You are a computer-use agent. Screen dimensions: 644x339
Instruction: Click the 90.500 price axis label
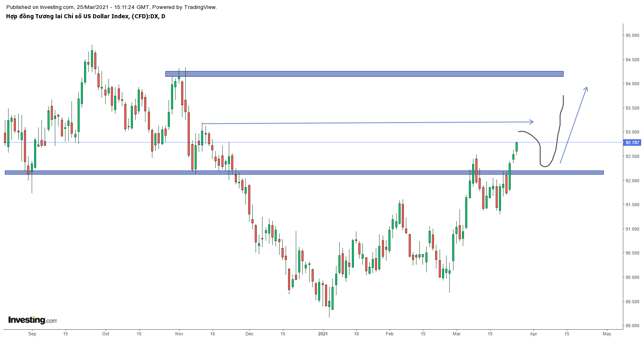(x=632, y=253)
